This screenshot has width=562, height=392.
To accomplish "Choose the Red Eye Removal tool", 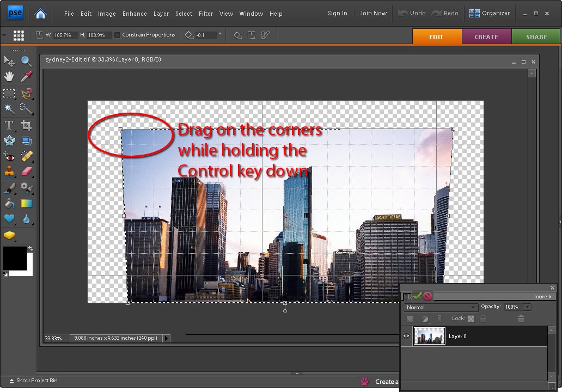I will pos(9,156).
